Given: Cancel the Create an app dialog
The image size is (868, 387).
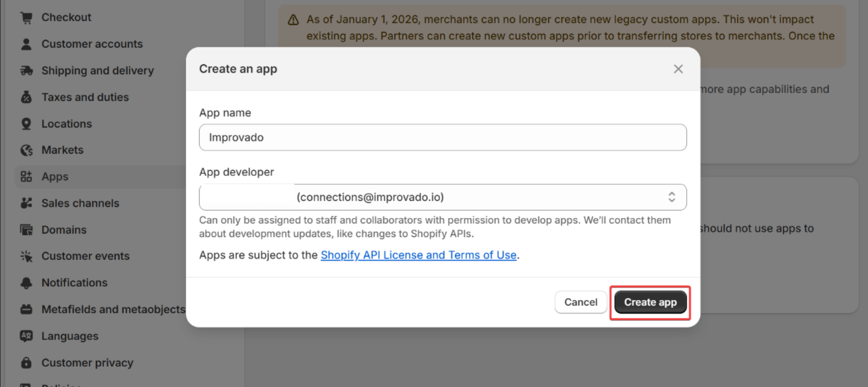Looking at the screenshot, I should pos(580,302).
